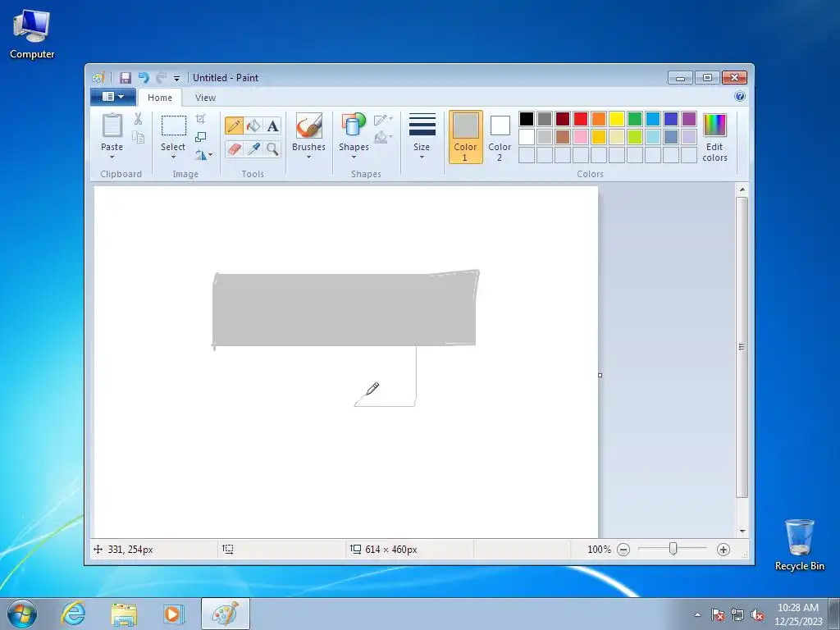Click the taskbar clock showing 10:28 AM
The height and width of the screenshot is (630, 840).
[798, 614]
